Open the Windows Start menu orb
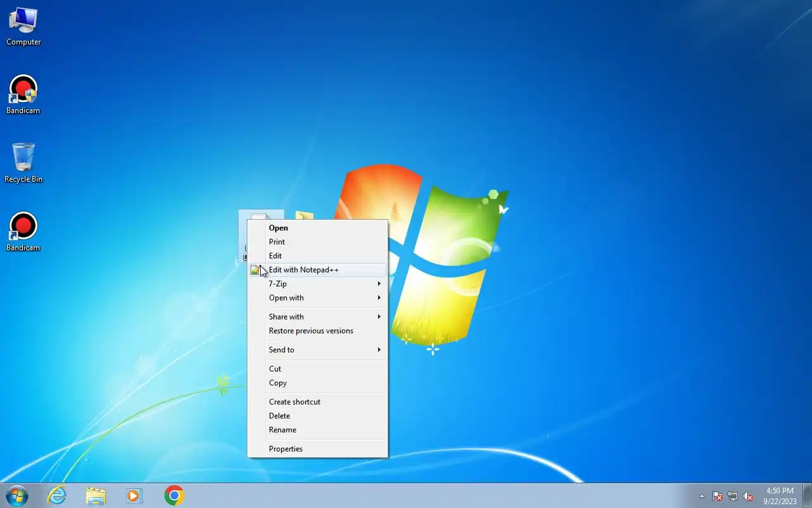 pyautogui.click(x=16, y=495)
